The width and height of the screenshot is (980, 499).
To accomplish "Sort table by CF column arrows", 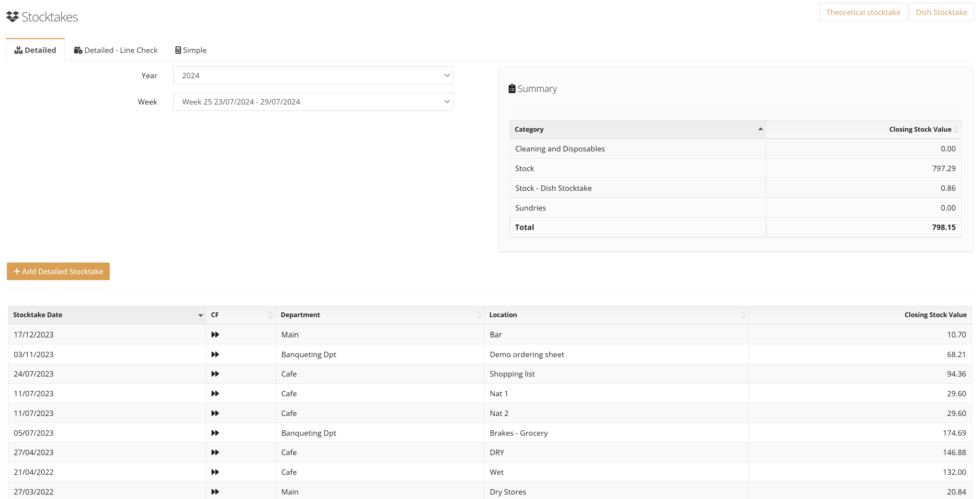I will pyautogui.click(x=271, y=315).
